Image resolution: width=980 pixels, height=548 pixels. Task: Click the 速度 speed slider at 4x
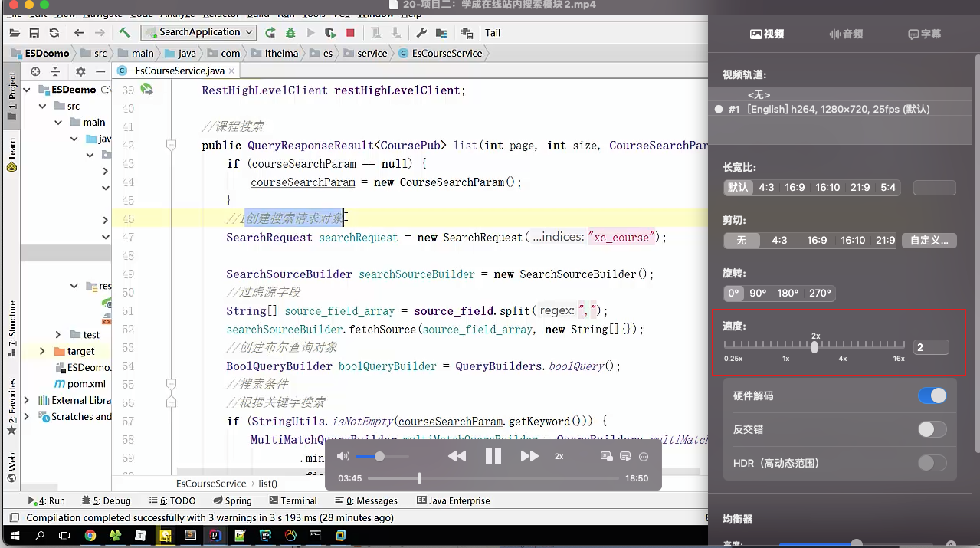[843, 346]
